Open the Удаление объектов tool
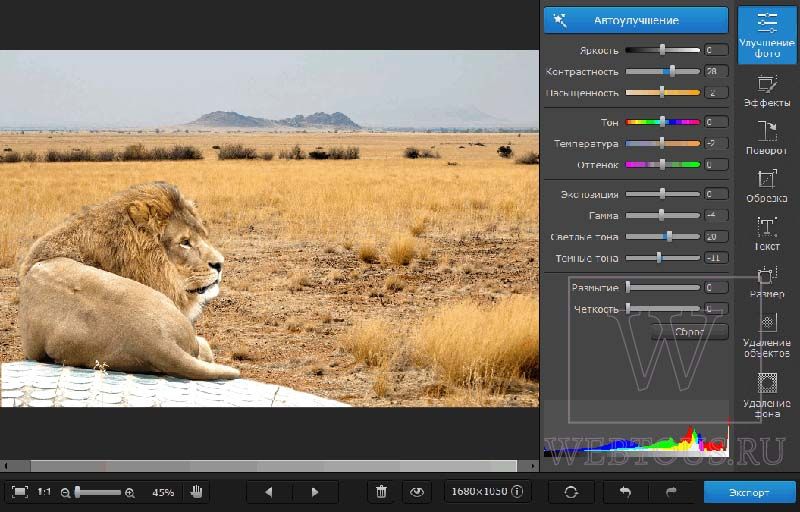Viewport: 800px width, 512px height. coord(767,335)
